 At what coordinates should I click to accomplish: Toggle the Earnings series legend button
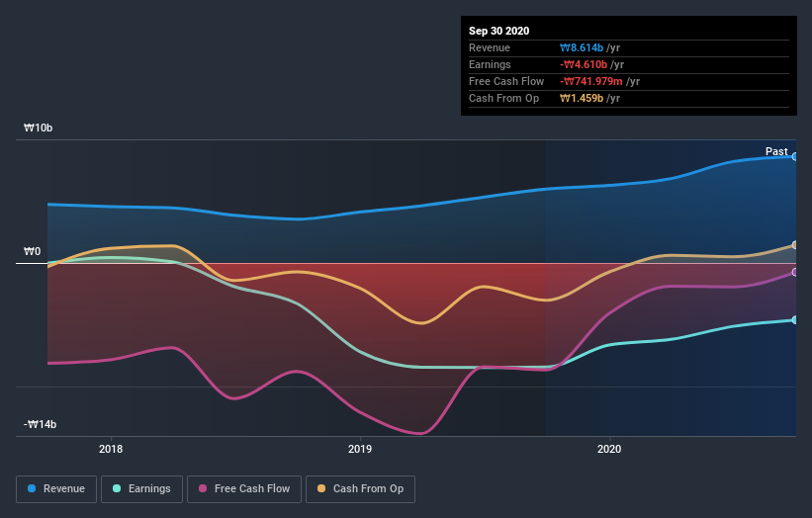141,489
